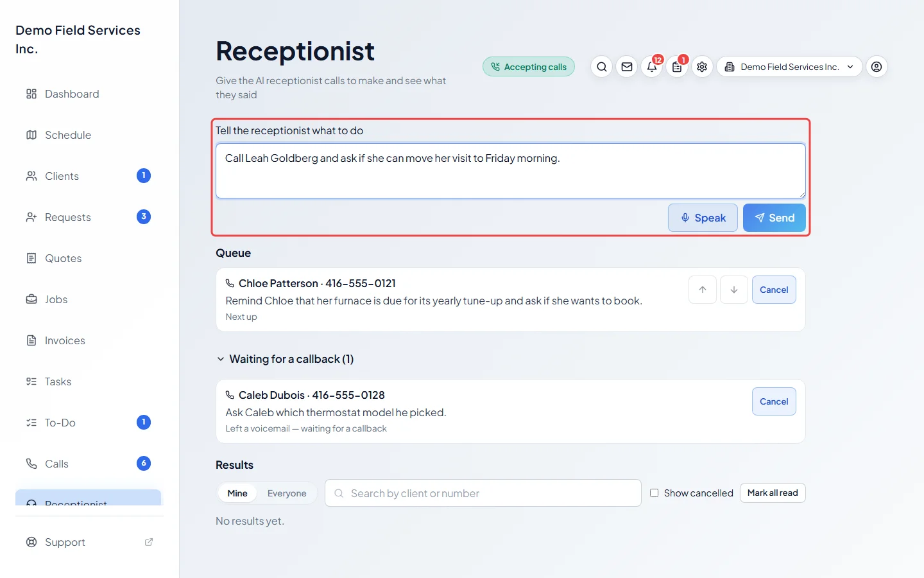Viewport: 924px width, 578px height.
Task: Open the clipboard tasks icon with badge
Action: (677, 67)
